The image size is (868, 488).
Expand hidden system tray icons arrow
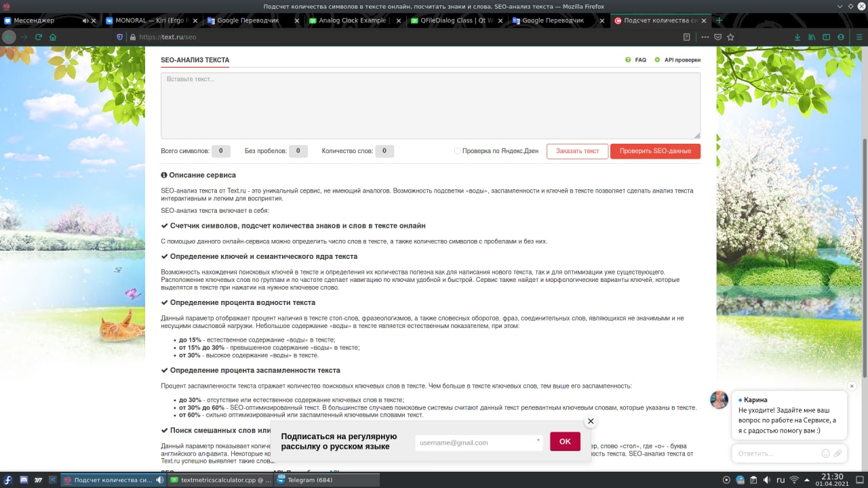pos(806,480)
